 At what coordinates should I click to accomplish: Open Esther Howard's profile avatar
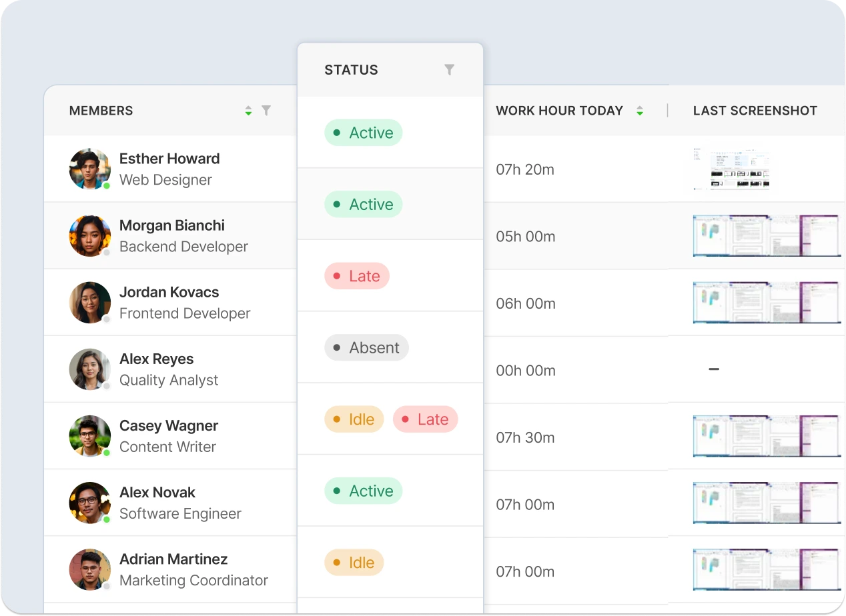pyautogui.click(x=89, y=169)
